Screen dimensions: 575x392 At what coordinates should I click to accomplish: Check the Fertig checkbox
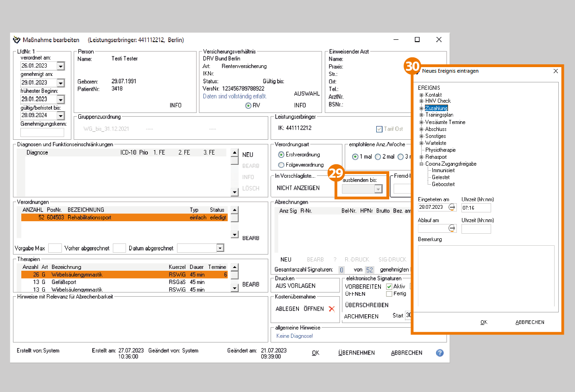(x=389, y=293)
